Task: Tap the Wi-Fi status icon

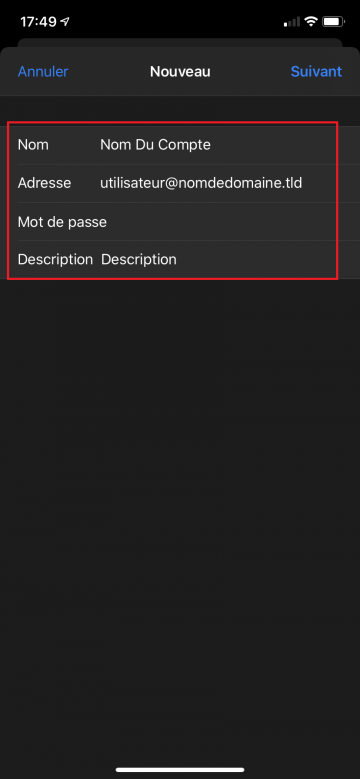Action: coord(311,21)
